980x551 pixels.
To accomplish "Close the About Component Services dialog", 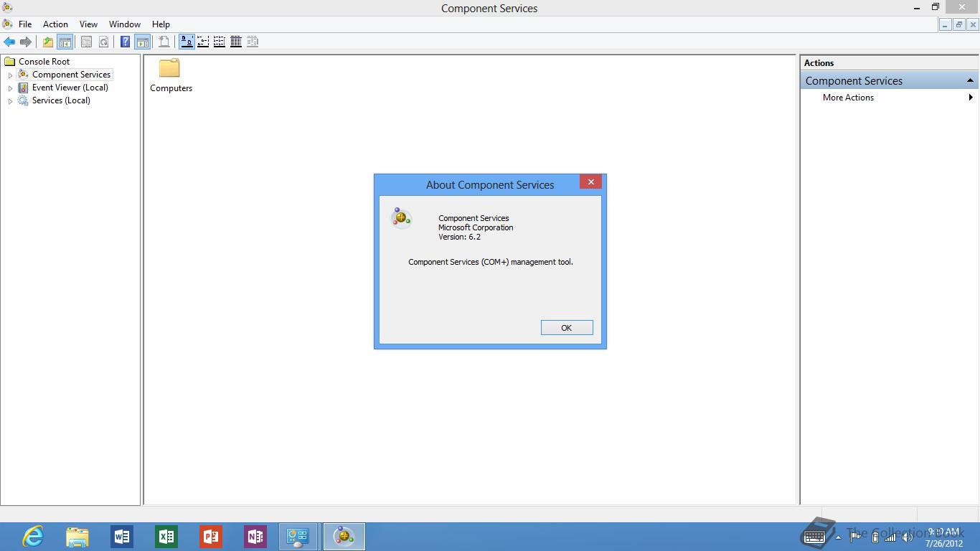I will (x=590, y=182).
